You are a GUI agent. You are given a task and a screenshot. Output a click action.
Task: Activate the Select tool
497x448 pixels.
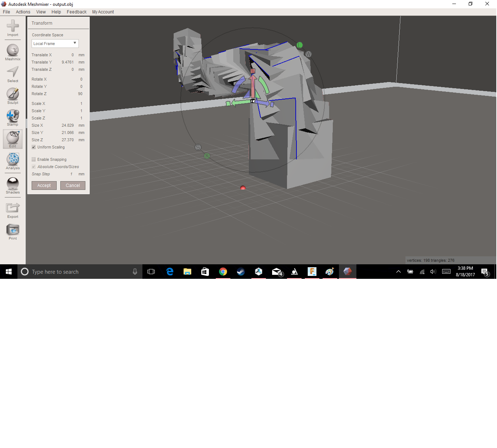point(13,74)
